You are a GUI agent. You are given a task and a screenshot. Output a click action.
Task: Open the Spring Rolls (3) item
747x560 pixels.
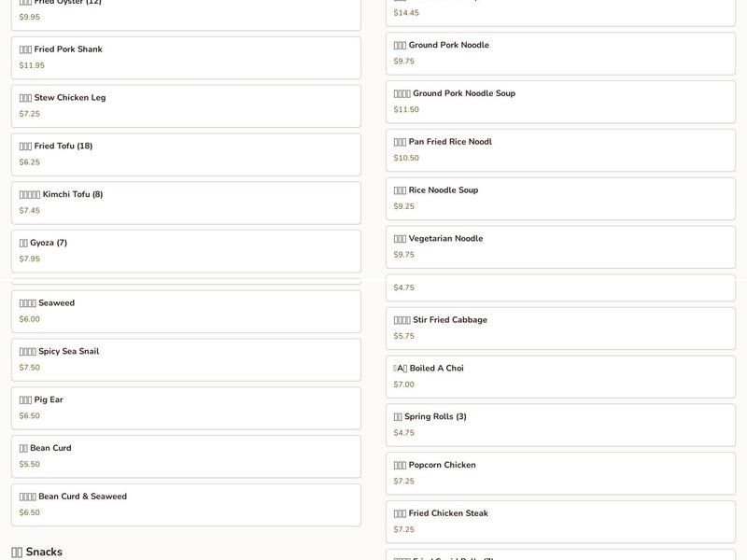[560, 425]
